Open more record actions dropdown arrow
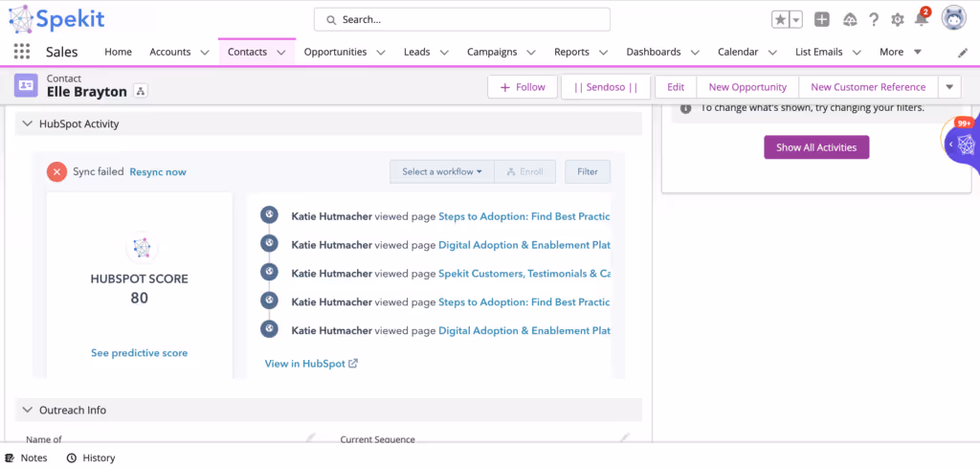The height and width of the screenshot is (468, 980). (949, 87)
